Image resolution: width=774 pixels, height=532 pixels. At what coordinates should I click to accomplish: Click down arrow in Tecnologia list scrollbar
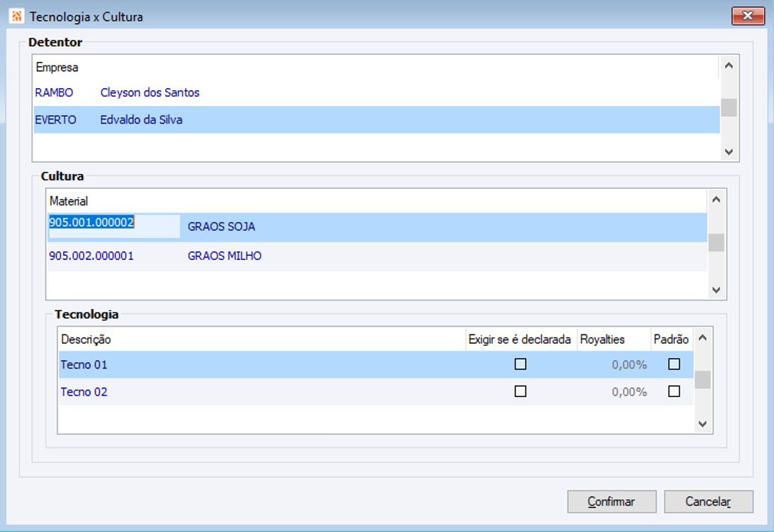(x=703, y=424)
